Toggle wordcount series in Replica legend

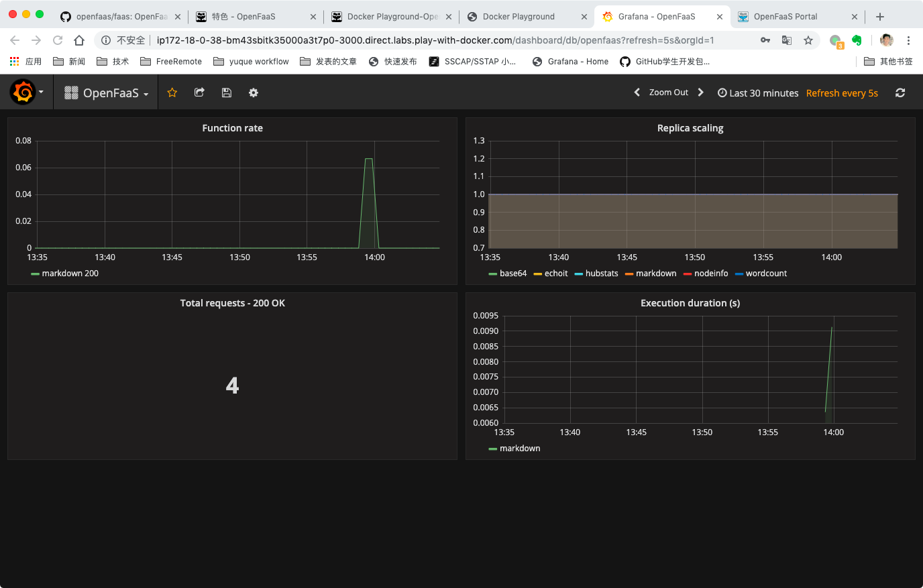tap(761, 274)
